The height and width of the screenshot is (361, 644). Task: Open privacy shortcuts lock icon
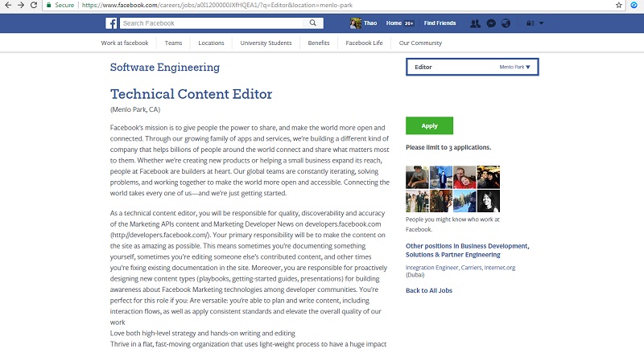tap(530, 23)
